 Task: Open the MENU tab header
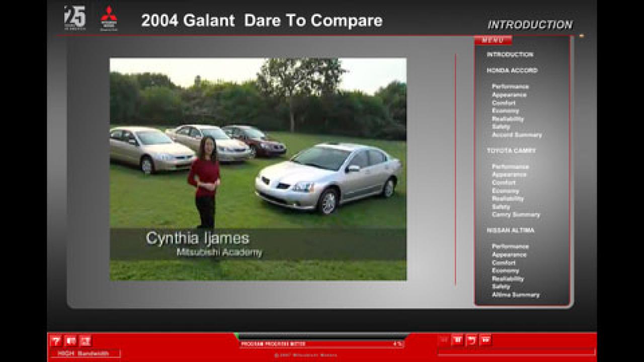pos(493,40)
